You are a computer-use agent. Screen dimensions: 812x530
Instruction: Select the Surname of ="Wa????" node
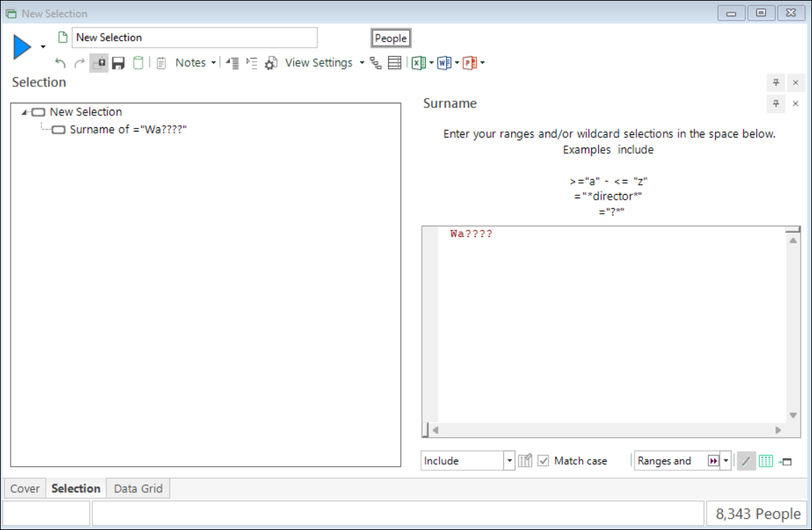coord(128,129)
